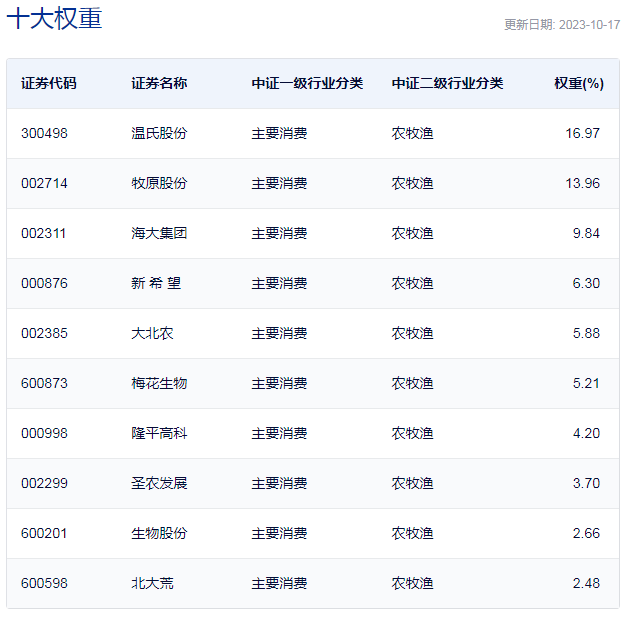
Task: Click weight value 16.97
Action: (x=582, y=133)
